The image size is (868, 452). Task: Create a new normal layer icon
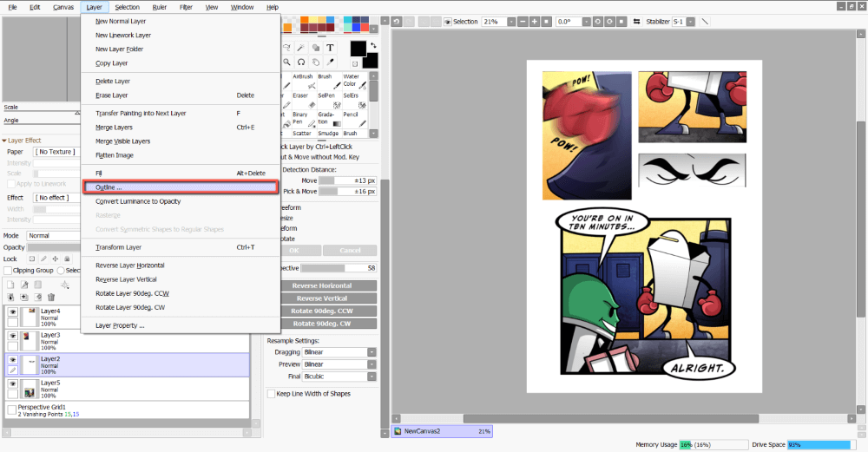point(10,285)
